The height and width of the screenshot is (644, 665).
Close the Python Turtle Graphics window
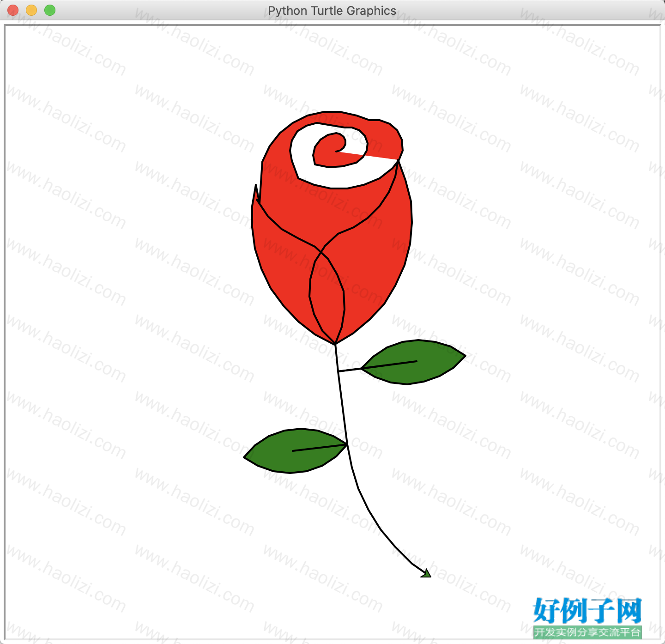coord(13,10)
